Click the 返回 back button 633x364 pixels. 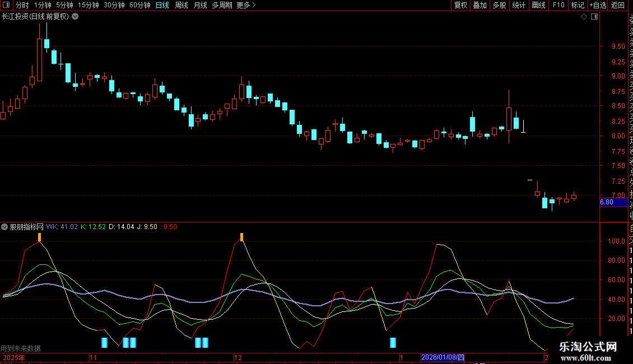tap(618, 5)
